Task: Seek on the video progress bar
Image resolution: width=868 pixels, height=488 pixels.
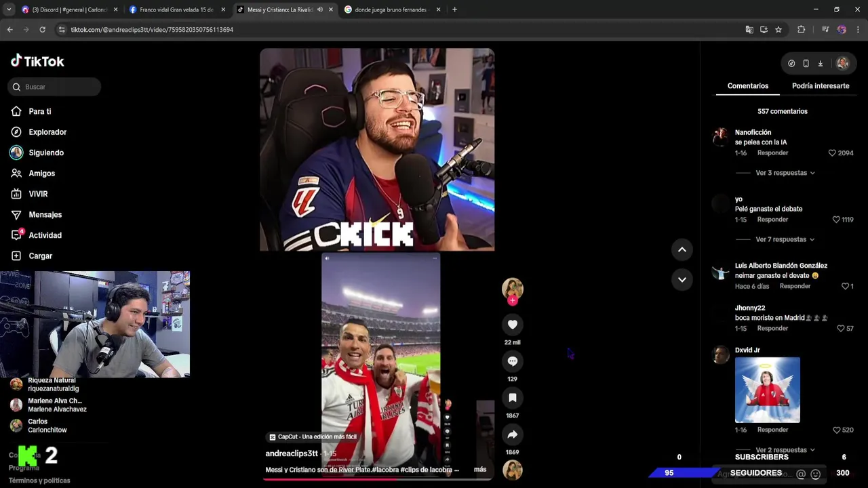Action: [377, 479]
